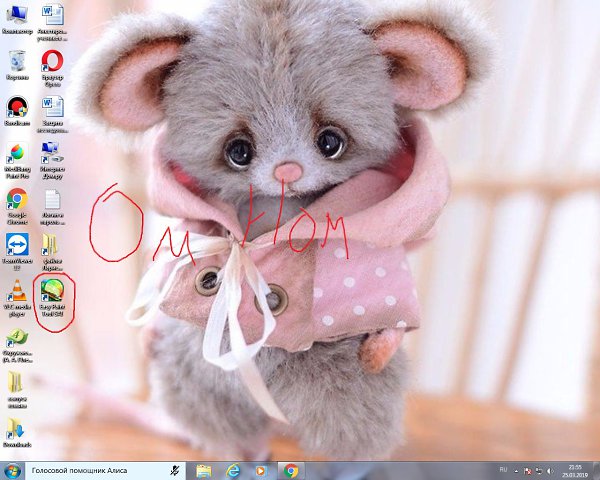Expand the hidden tray icons arrow
Image resolution: width=600 pixels, height=480 pixels.
click(x=516, y=471)
